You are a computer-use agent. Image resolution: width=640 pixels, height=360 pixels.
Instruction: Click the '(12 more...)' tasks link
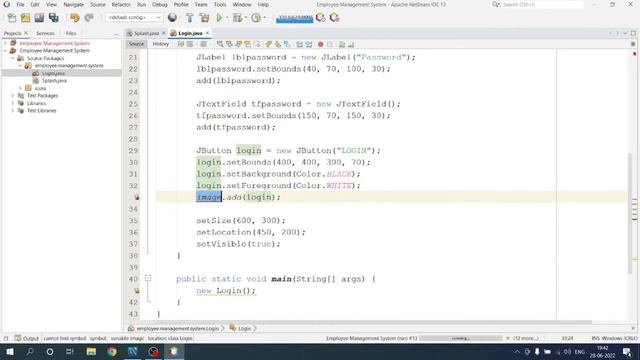[x=526, y=338]
